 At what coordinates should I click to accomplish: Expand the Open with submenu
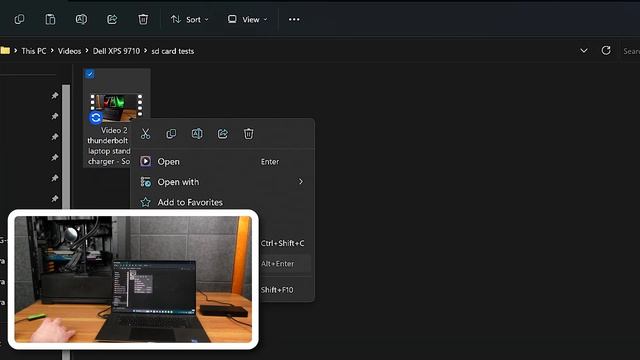click(x=222, y=182)
